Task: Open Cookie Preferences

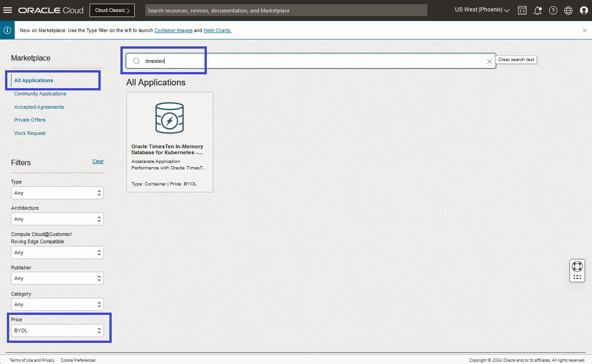Action: 78,360
